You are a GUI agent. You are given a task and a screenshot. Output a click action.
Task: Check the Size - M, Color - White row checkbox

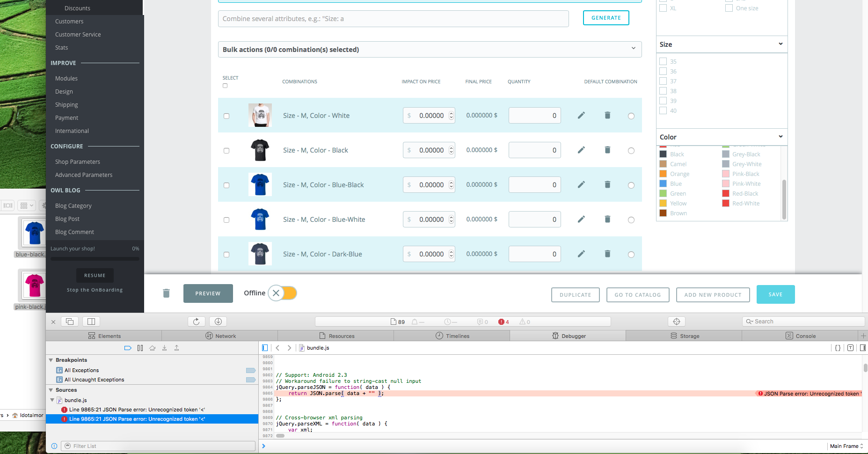[226, 116]
